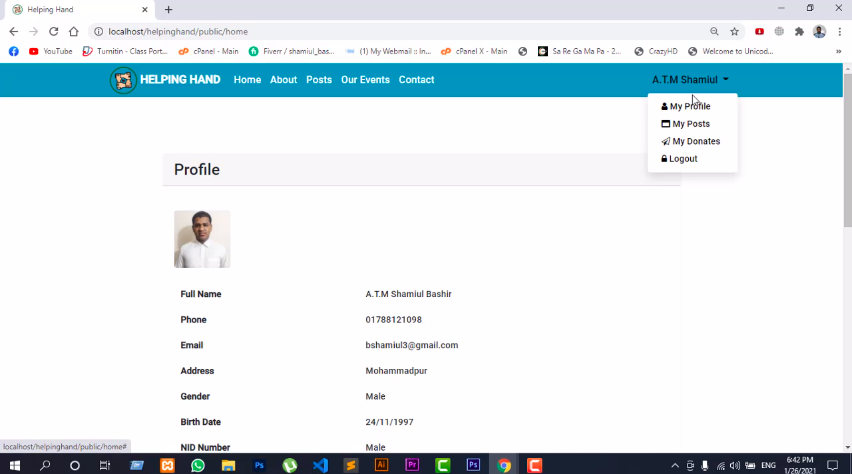
Task: Open the Facebook bookmark icon
Action: (14, 51)
